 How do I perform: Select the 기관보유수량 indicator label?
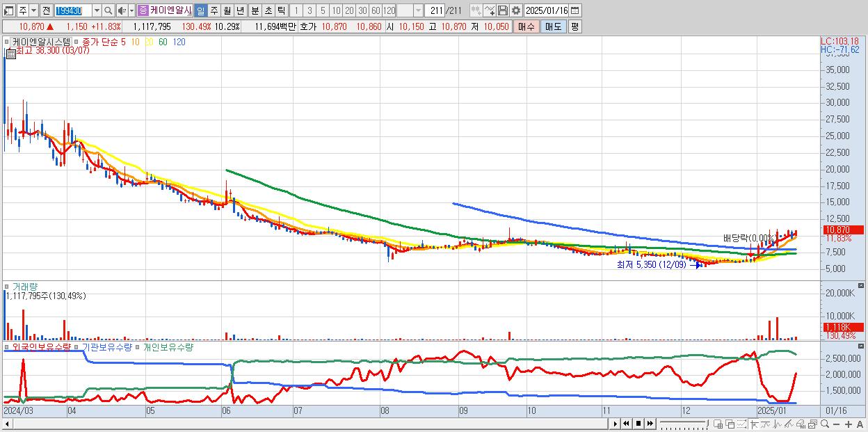106,346
